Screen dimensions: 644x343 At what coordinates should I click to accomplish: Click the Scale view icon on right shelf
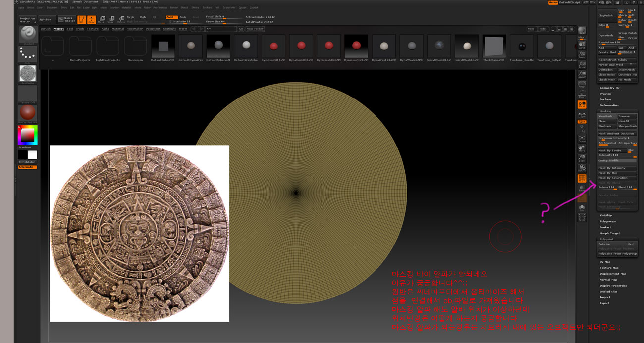pos(582,158)
